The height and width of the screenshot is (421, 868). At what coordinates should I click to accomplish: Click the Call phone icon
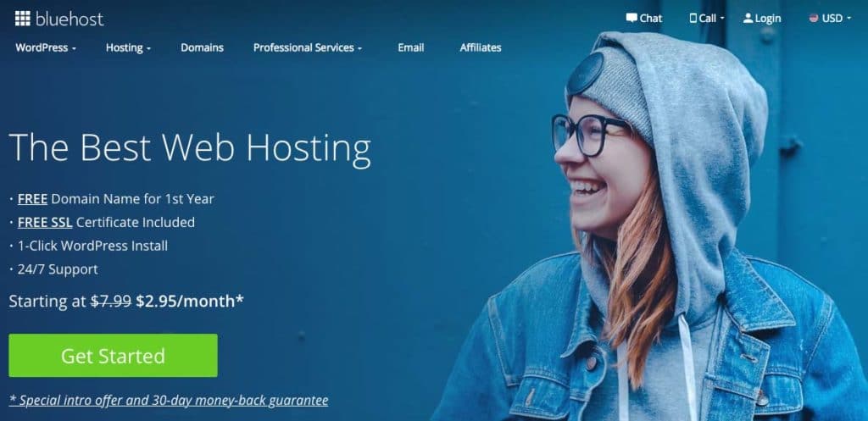(x=693, y=19)
